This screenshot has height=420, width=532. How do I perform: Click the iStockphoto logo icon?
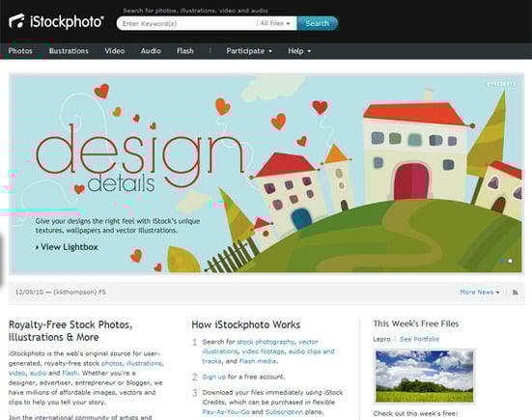pos(16,21)
